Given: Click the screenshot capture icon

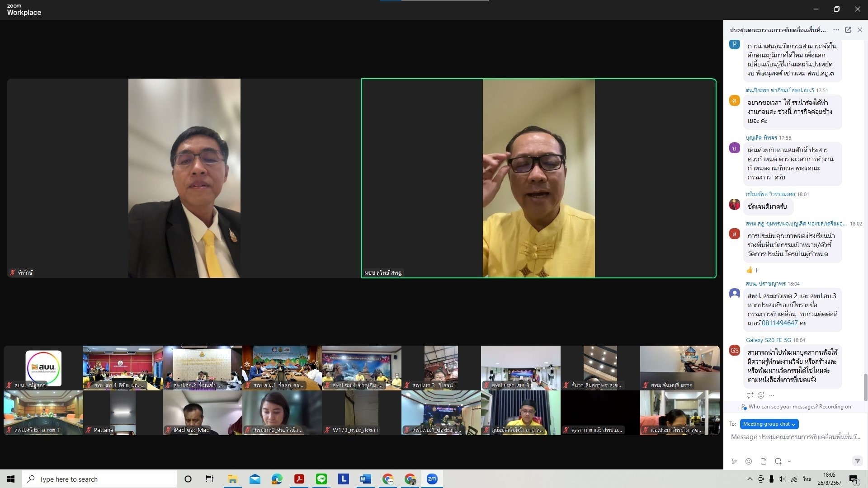Looking at the screenshot, I should click(778, 461).
